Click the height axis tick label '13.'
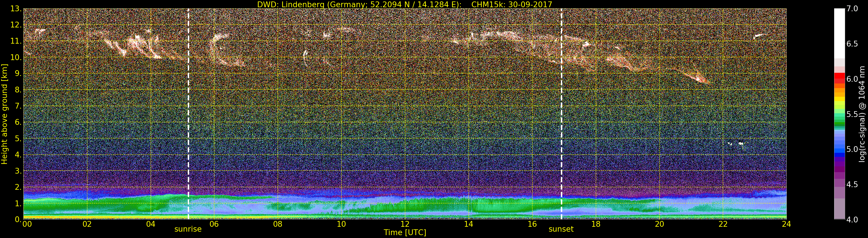 click(x=16, y=9)
